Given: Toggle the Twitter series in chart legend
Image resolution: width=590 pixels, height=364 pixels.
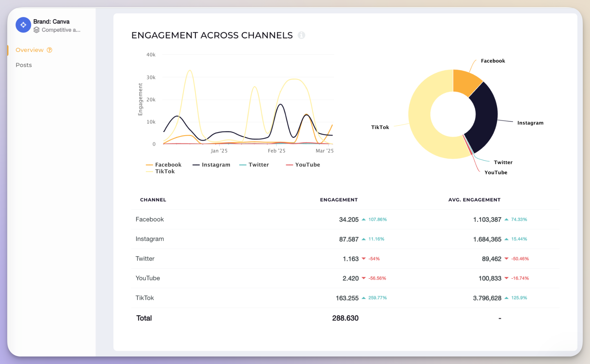Looking at the screenshot, I should pos(254,165).
